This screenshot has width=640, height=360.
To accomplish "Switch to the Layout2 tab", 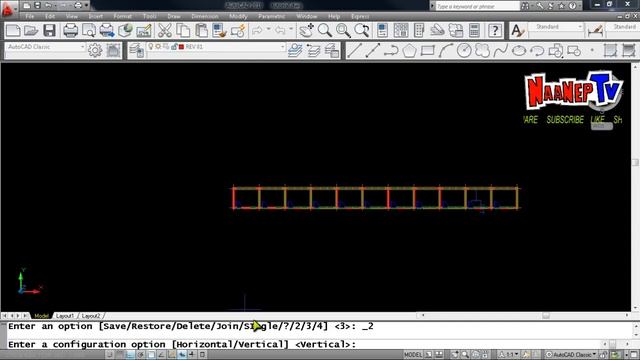I will click(x=91, y=316).
